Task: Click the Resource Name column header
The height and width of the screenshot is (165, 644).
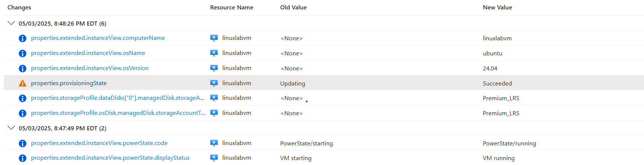Action: (232, 8)
